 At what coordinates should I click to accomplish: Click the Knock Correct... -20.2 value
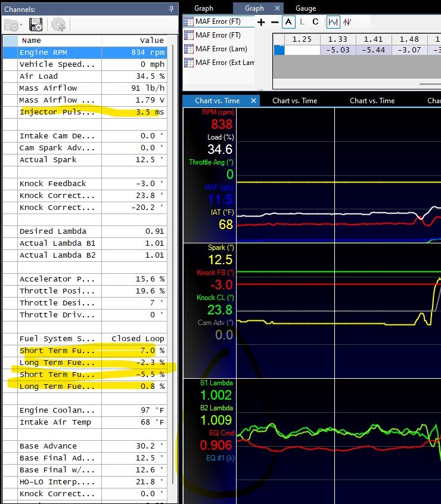point(147,208)
